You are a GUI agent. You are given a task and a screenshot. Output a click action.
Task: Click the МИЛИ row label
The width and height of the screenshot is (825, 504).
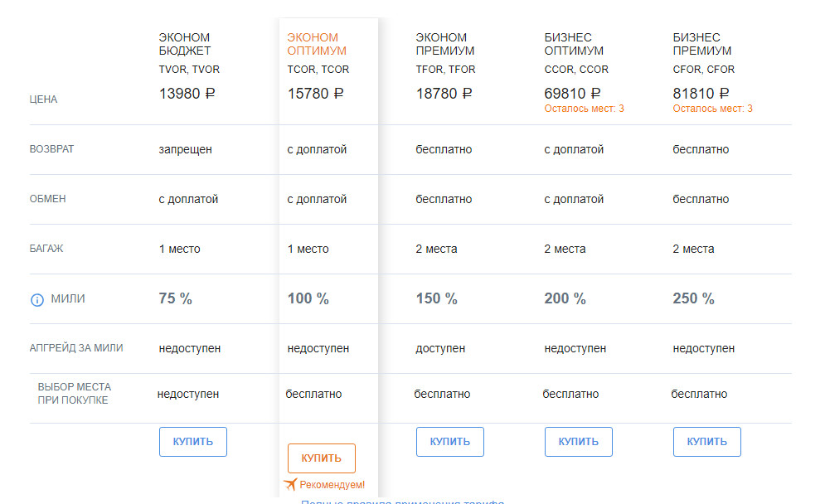(x=68, y=299)
